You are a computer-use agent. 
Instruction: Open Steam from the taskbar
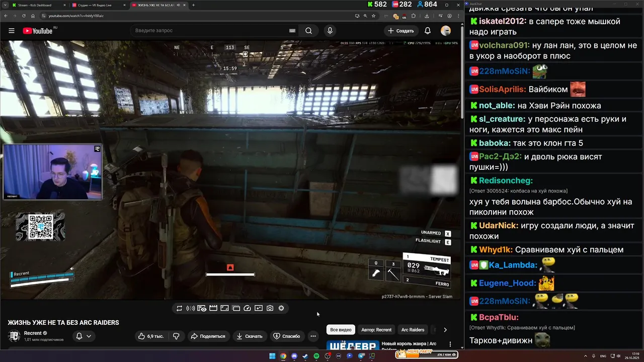305,356
